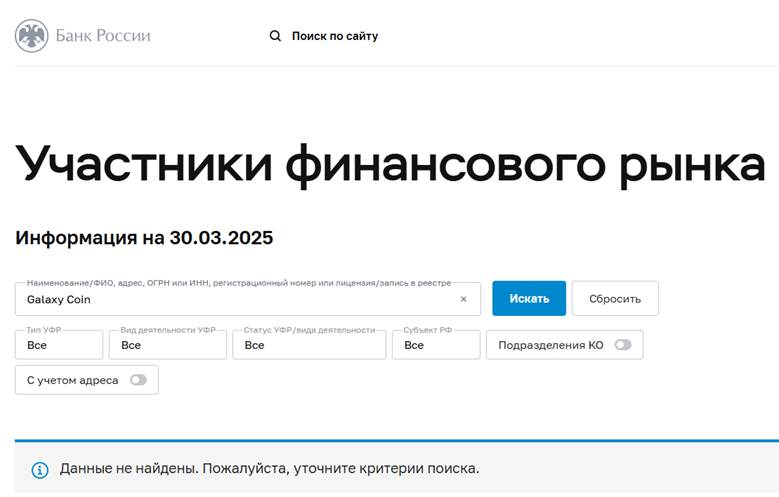Open the Тип УФР dropdown
Screen dimensions: 779x497
click(x=59, y=345)
